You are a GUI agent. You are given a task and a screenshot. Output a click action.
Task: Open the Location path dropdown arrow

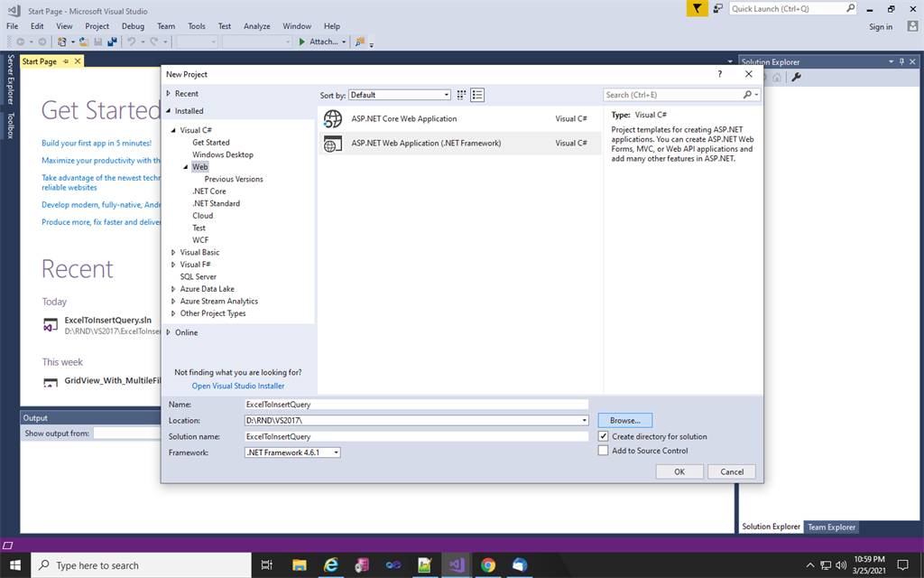tap(584, 421)
